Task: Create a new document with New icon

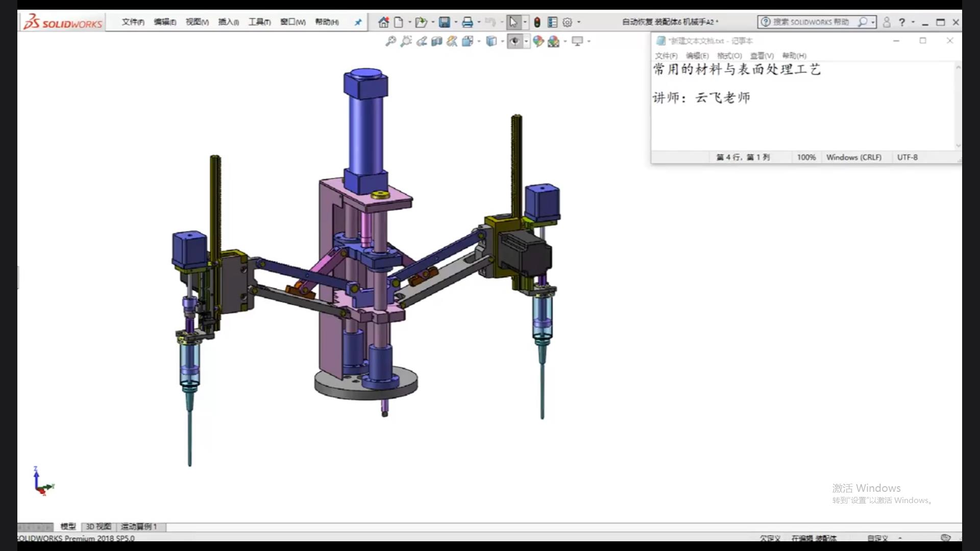Action: pos(399,22)
